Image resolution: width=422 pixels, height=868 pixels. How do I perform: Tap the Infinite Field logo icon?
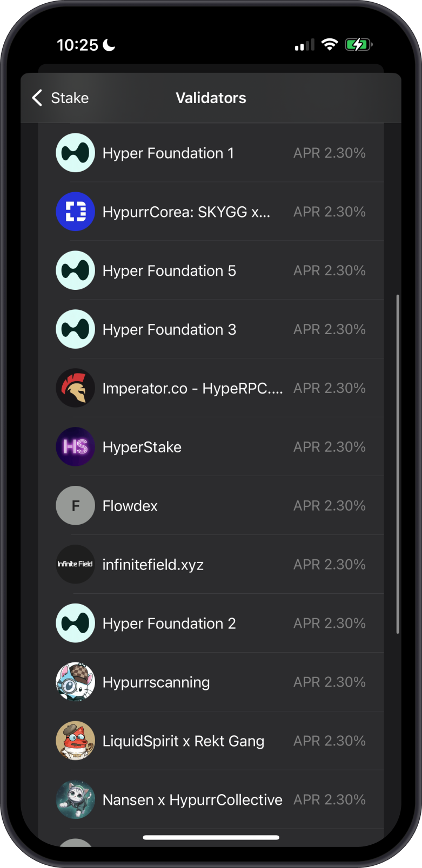tap(76, 565)
